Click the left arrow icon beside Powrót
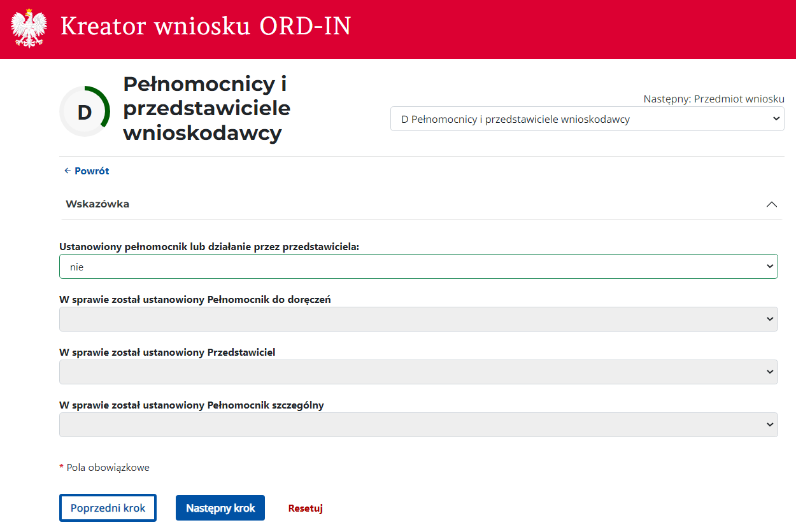Image resolution: width=796 pixels, height=532 pixels. tap(67, 171)
